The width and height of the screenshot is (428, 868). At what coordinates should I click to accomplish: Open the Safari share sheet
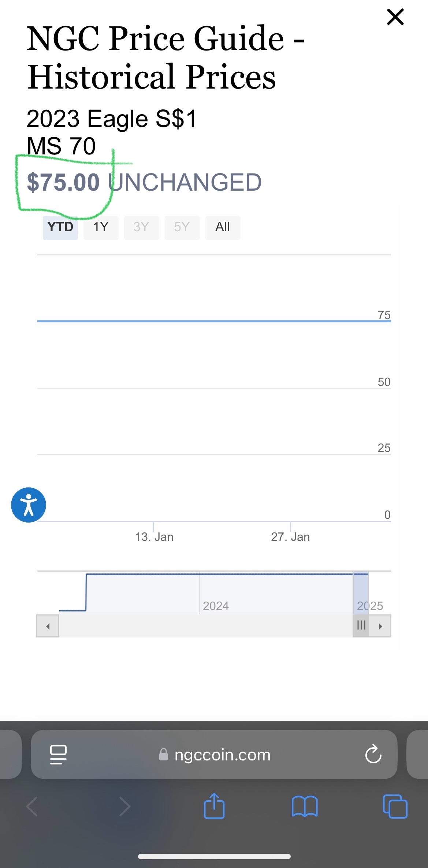(214, 806)
